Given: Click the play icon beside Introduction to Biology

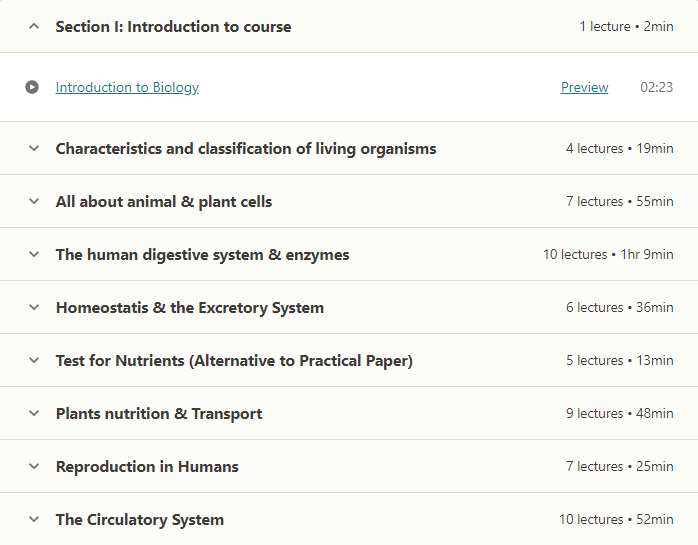Looking at the screenshot, I should pyautogui.click(x=32, y=87).
